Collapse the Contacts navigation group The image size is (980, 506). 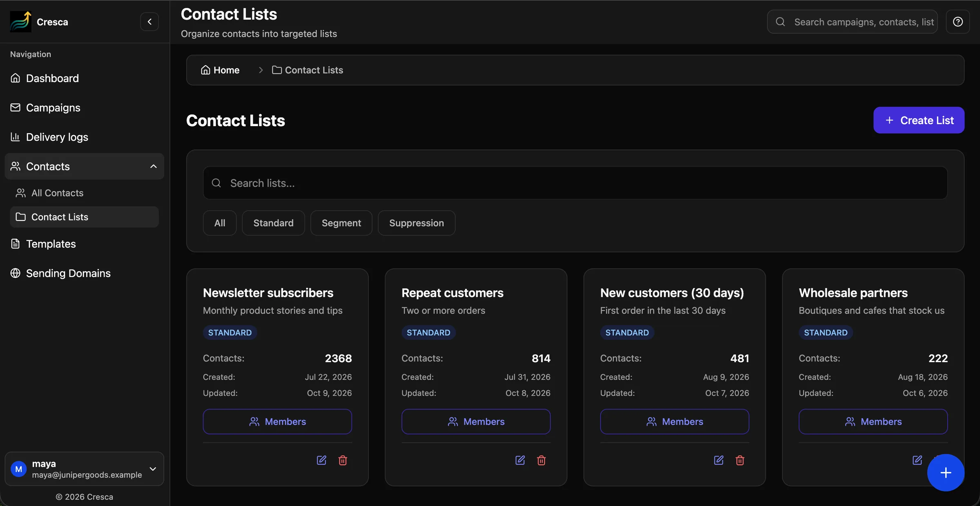[85, 166]
